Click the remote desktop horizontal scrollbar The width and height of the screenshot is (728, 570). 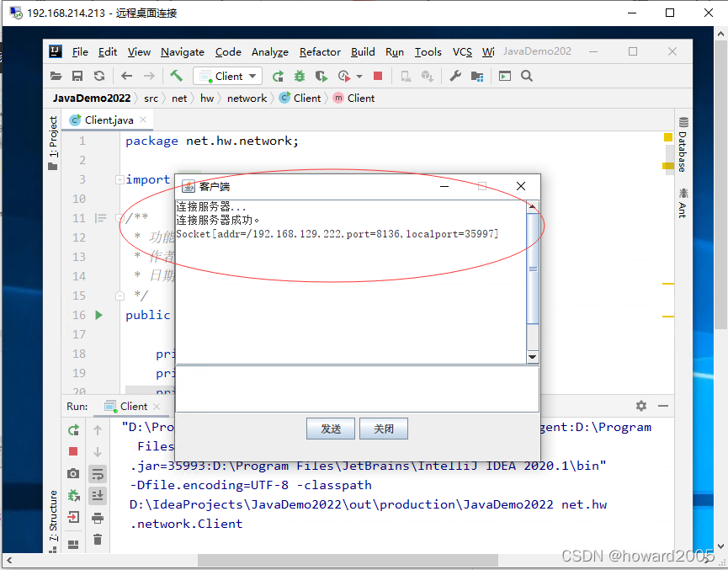tap(348, 560)
